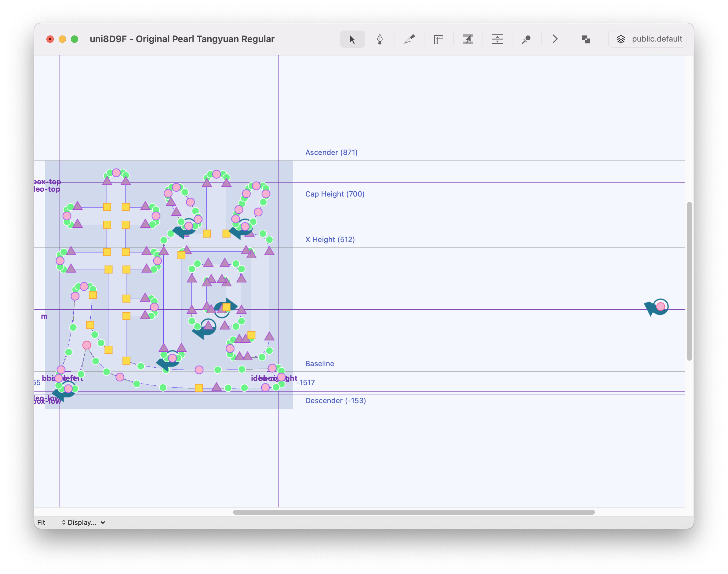Select the Knife slice tool

coord(409,39)
